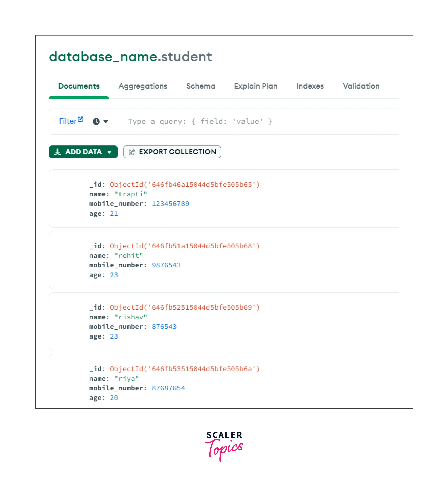Click the download icon on ADD DATA
The height and width of the screenshot is (486, 448).
coord(57,152)
